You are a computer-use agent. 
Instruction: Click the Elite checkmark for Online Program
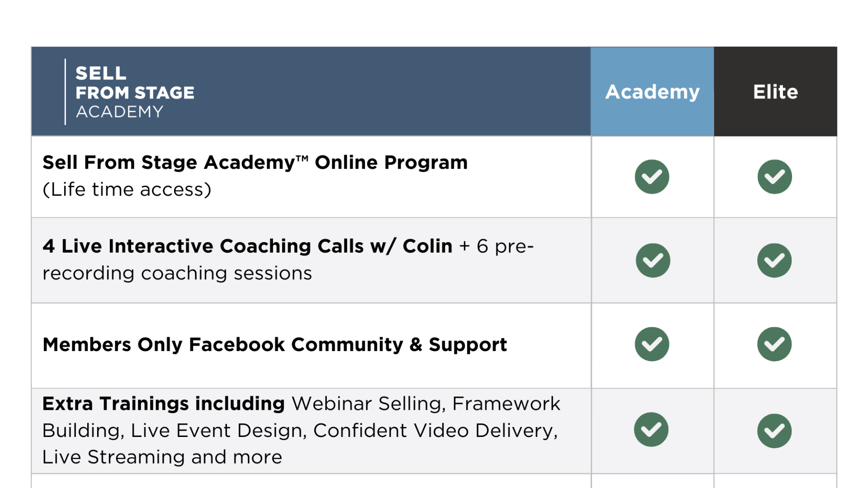pos(775,177)
